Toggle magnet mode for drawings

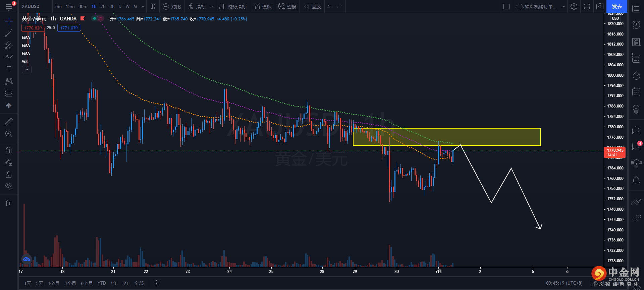9,150
